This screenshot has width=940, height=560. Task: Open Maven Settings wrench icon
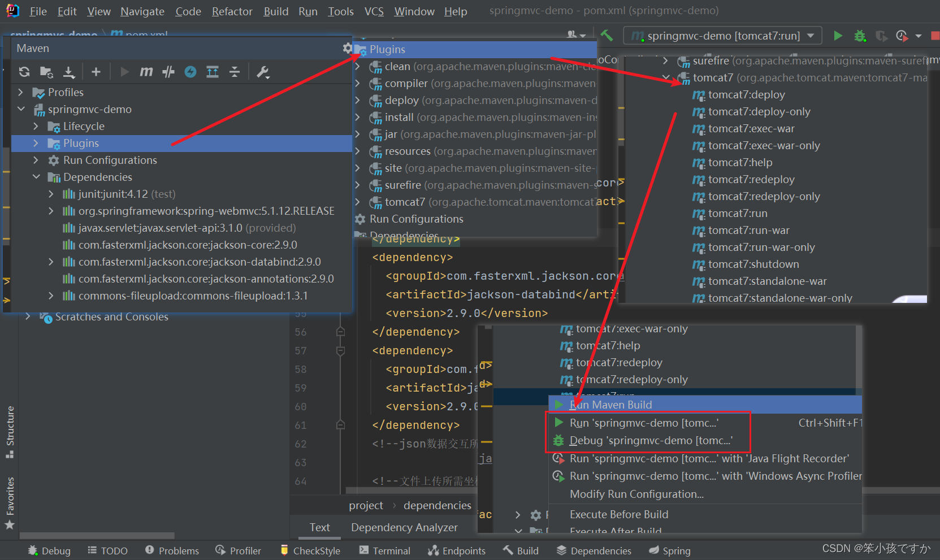[263, 72]
